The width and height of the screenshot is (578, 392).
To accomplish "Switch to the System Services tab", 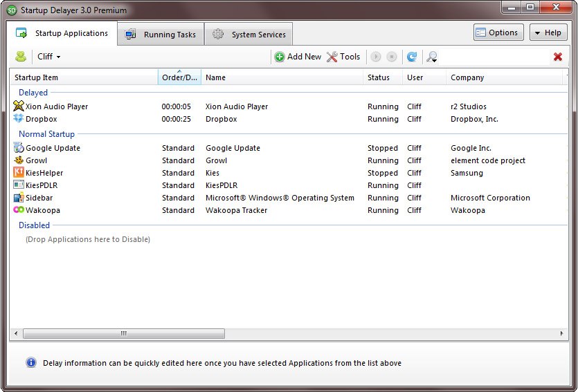I will [x=249, y=35].
